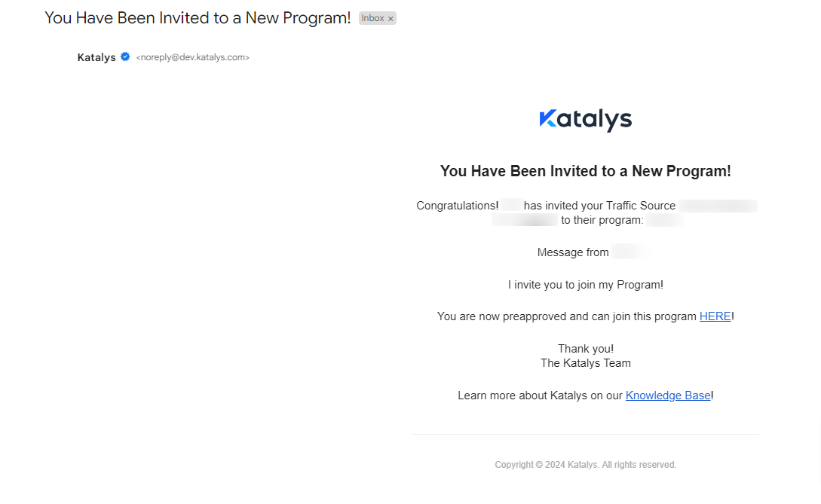Click the "Message from" text
The width and height of the screenshot is (821, 504).
(573, 252)
